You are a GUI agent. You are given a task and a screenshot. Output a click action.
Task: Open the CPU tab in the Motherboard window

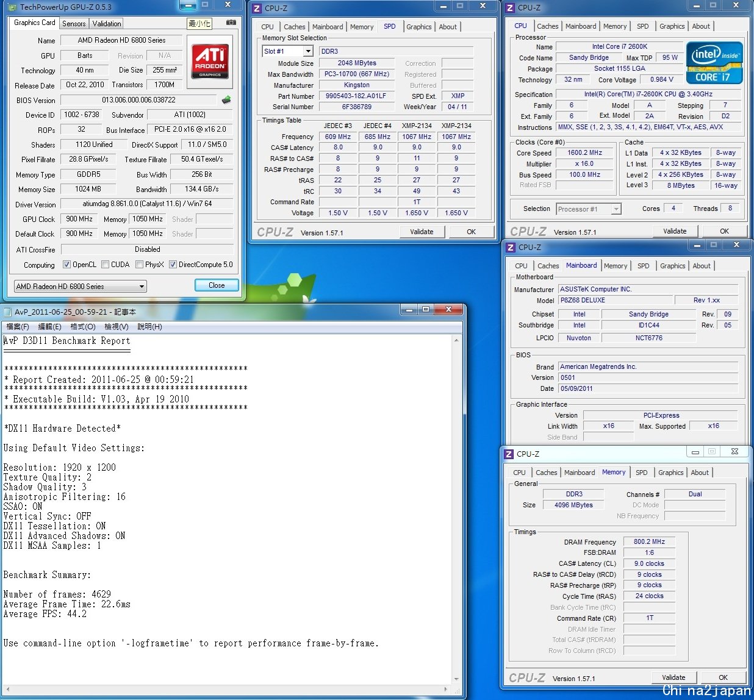tap(522, 266)
